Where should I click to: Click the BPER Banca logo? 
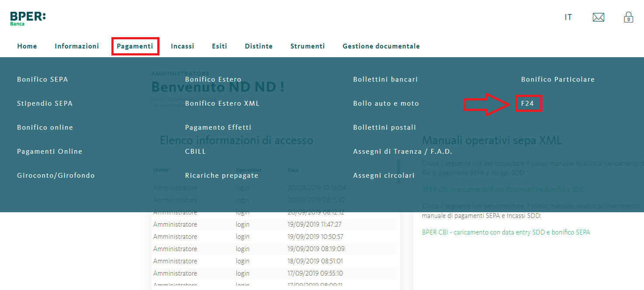pos(28,18)
